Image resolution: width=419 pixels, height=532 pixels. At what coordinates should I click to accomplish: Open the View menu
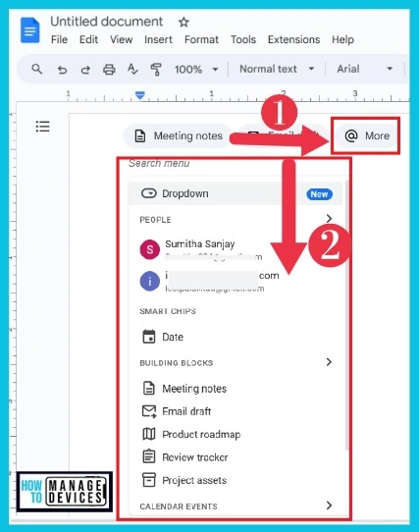(121, 39)
